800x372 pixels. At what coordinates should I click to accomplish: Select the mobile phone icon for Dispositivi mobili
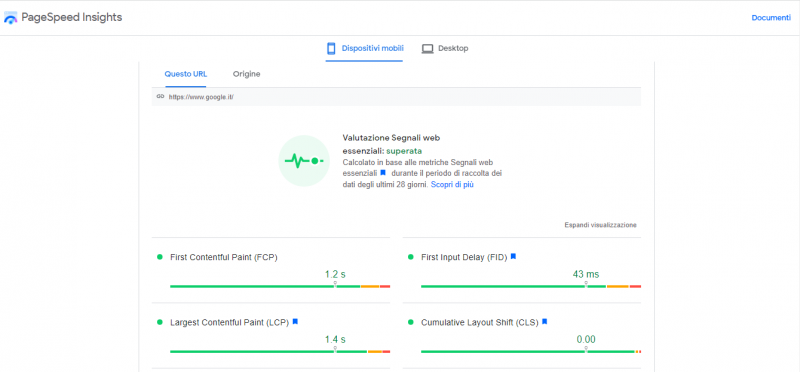tap(331, 48)
